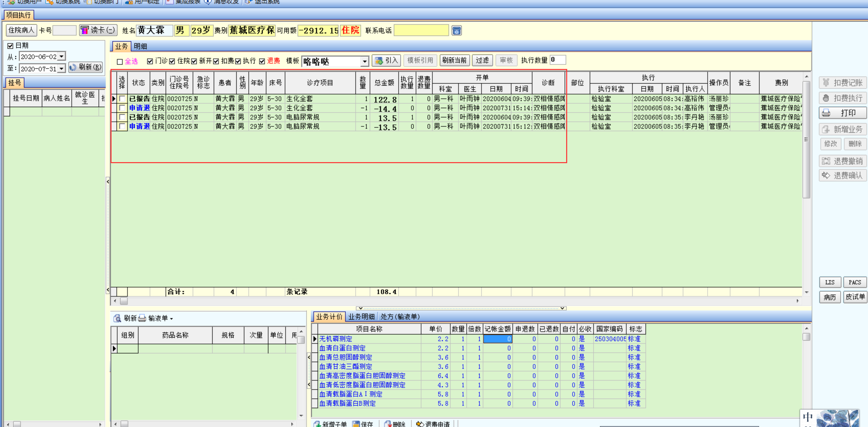The height and width of the screenshot is (427, 868).
Task: Click the LIS button
Action: tap(829, 282)
